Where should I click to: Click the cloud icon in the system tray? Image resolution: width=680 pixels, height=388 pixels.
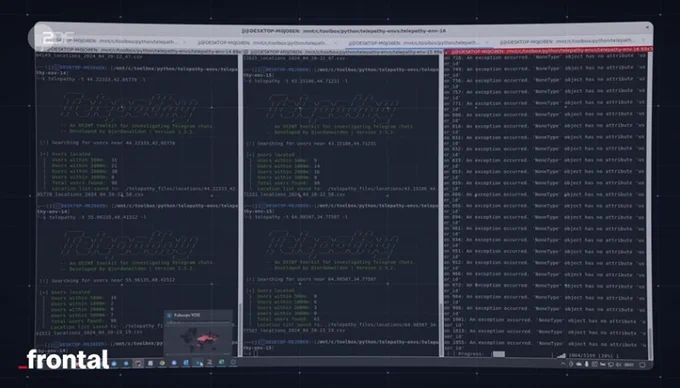tap(579, 364)
